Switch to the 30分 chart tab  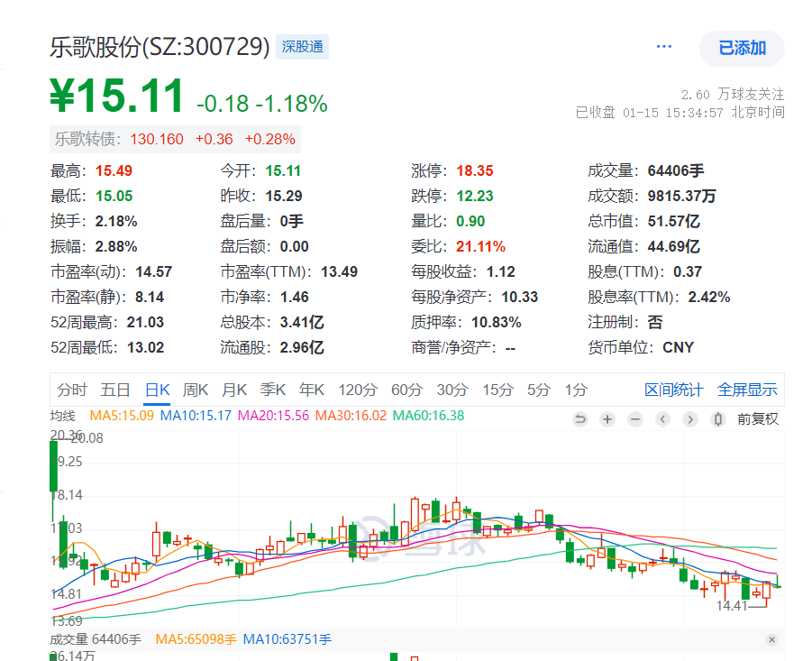click(x=452, y=390)
